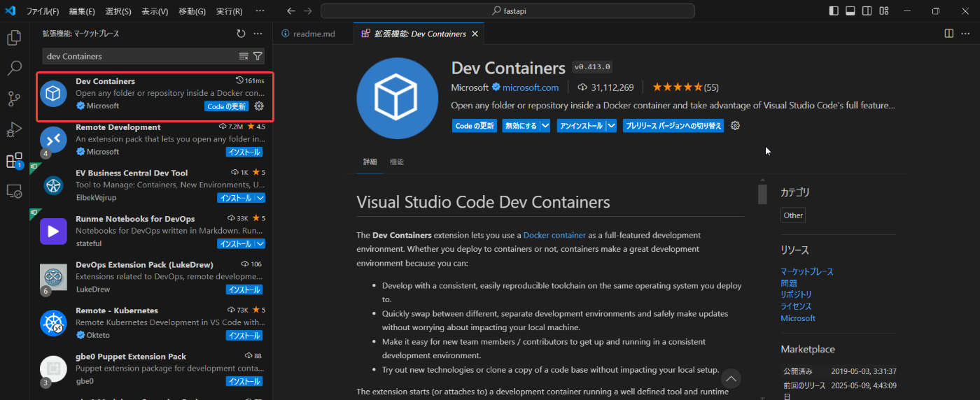
Task: Open the Explorer view in activity bar
Action: point(14,38)
